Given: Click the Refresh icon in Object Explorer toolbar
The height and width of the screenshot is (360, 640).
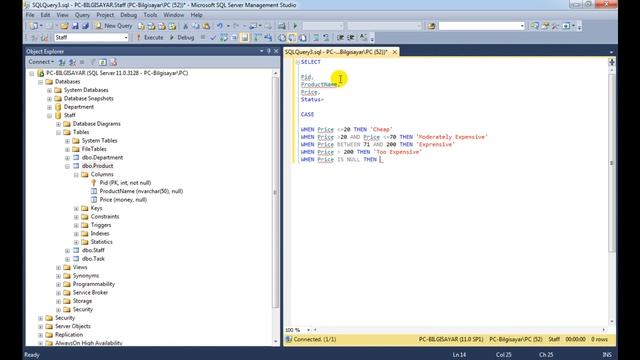Looking at the screenshot, I should tap(103, 62).
